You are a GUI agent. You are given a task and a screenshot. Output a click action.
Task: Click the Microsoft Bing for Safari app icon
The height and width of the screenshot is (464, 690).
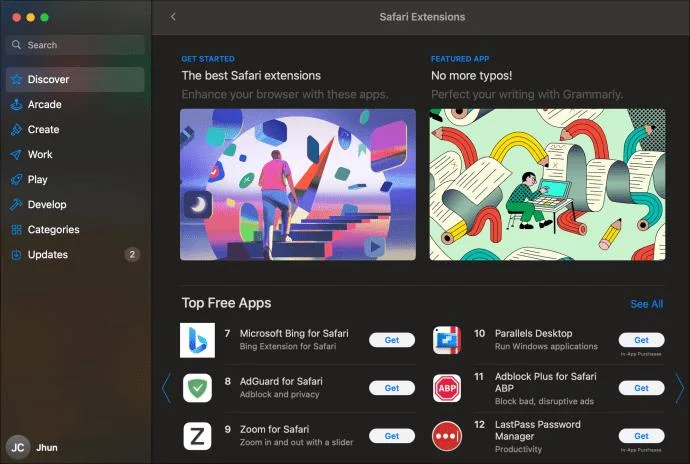coord(197,340)
